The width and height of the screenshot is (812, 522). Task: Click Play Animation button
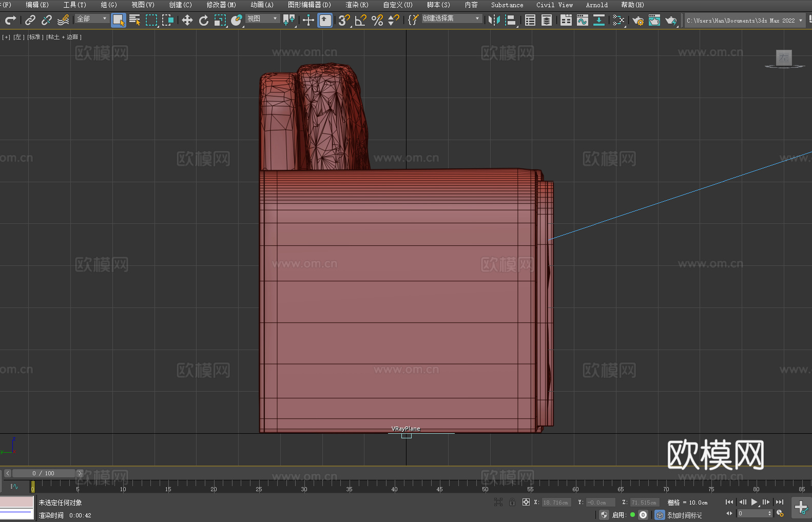click(755, 502)
